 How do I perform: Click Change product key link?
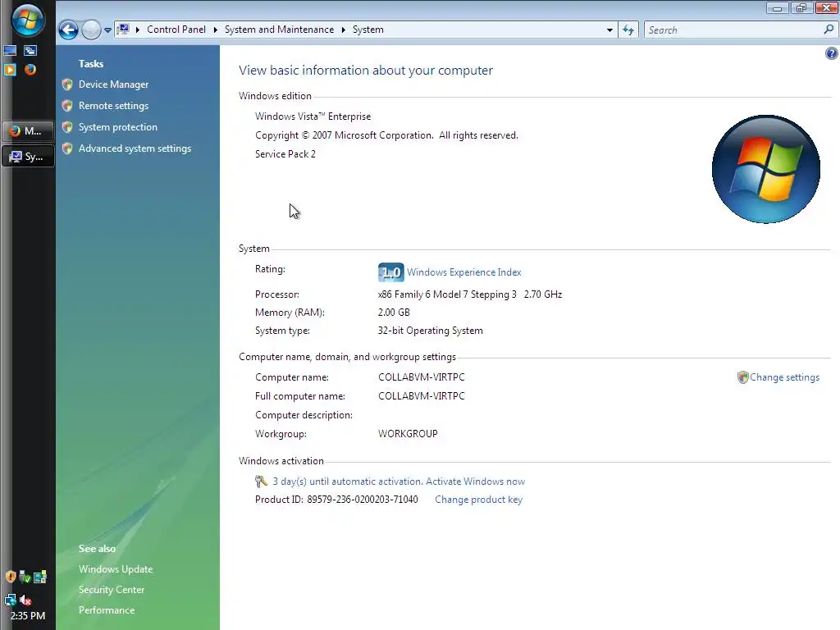[x=478, y=500]
